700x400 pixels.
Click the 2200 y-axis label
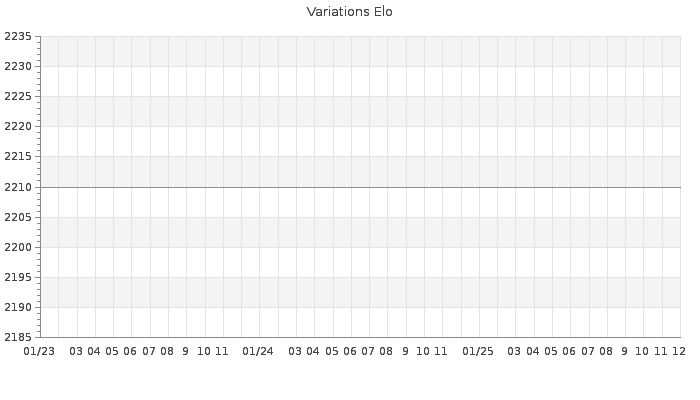(x=18, y=247)
